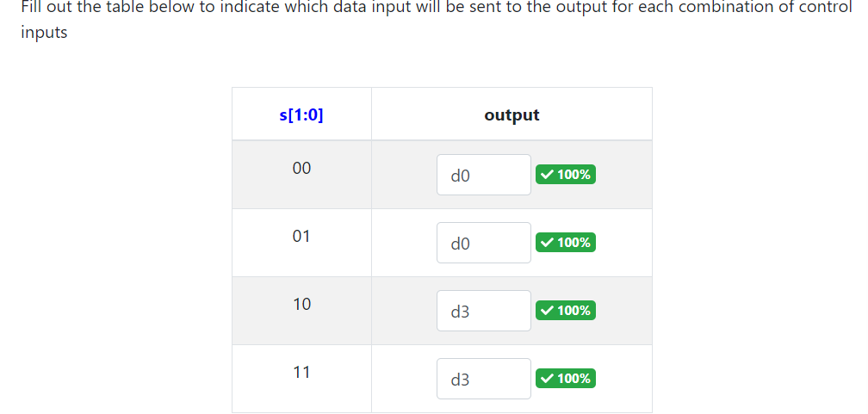Screen dimensions: 868x414
Task: Click the blue s[1:0] column header
Action: click(301, 115)
